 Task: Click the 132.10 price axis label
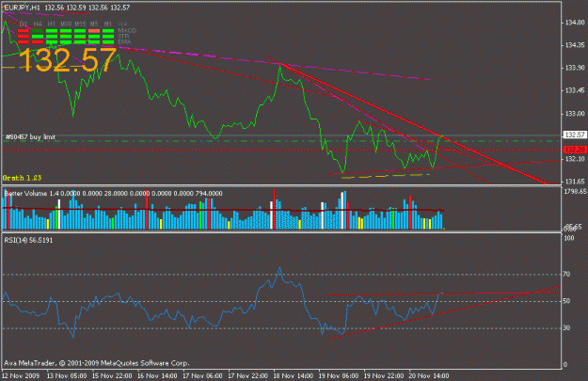coord(575,159)
